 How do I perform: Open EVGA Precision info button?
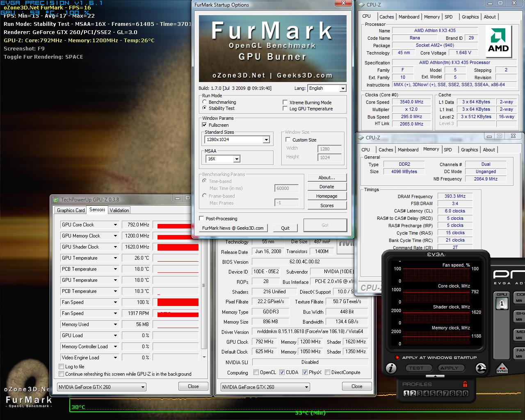point(391,368)
